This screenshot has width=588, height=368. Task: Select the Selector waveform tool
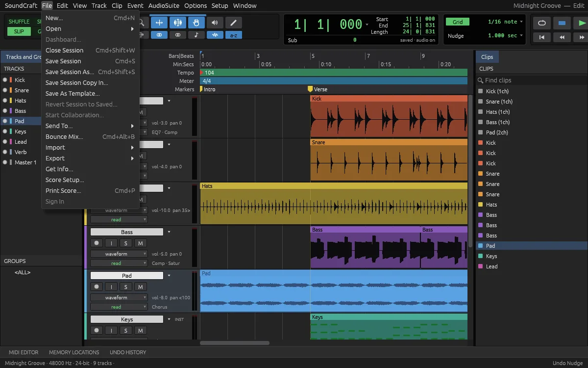coord(177,23)
